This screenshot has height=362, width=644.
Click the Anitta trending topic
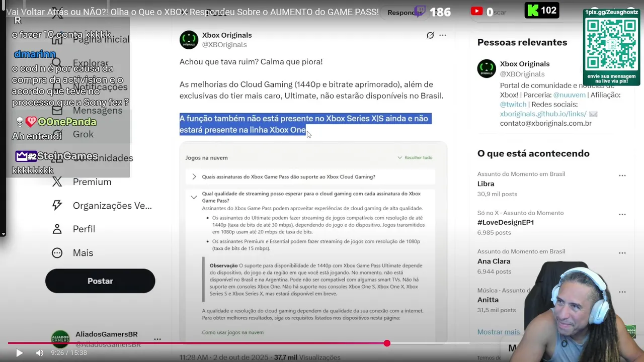click(x=488, y=300)
